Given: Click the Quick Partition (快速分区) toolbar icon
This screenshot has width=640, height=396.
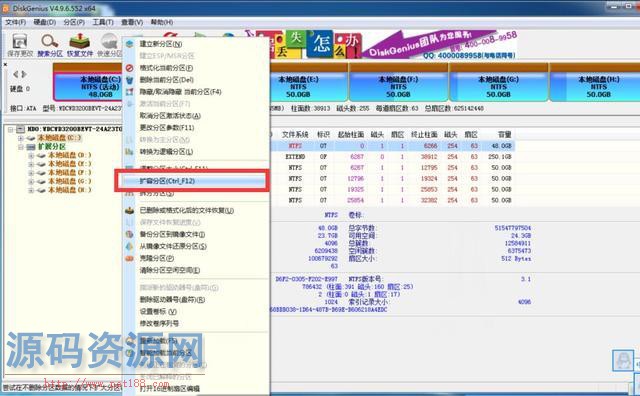Looking at the screenshot, I should pyautogui.click(x=109, y=44).
